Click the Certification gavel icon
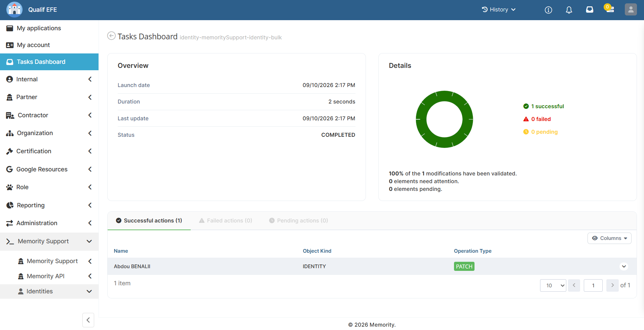Screen dimensions: 644x330 (9, 151)
